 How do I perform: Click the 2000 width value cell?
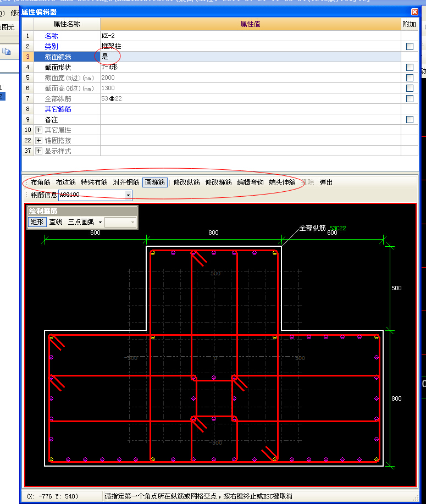(x=251, y=78)
